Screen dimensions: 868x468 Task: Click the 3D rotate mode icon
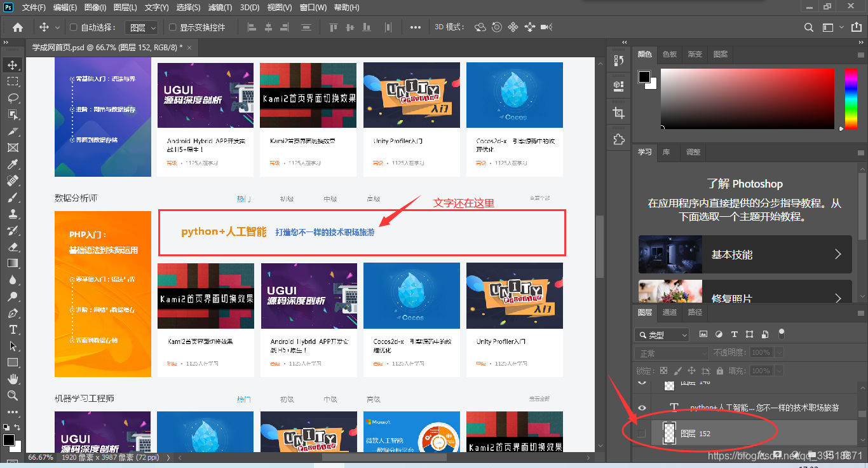pos(480,27)
